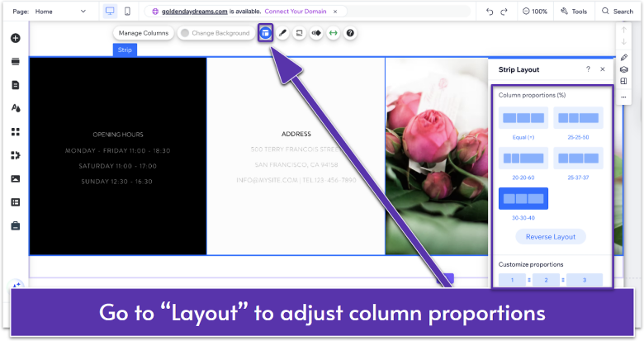Viewport: 644px width, 341px height.
Task: Open the right-side more options dots
Action: point(624,97)
